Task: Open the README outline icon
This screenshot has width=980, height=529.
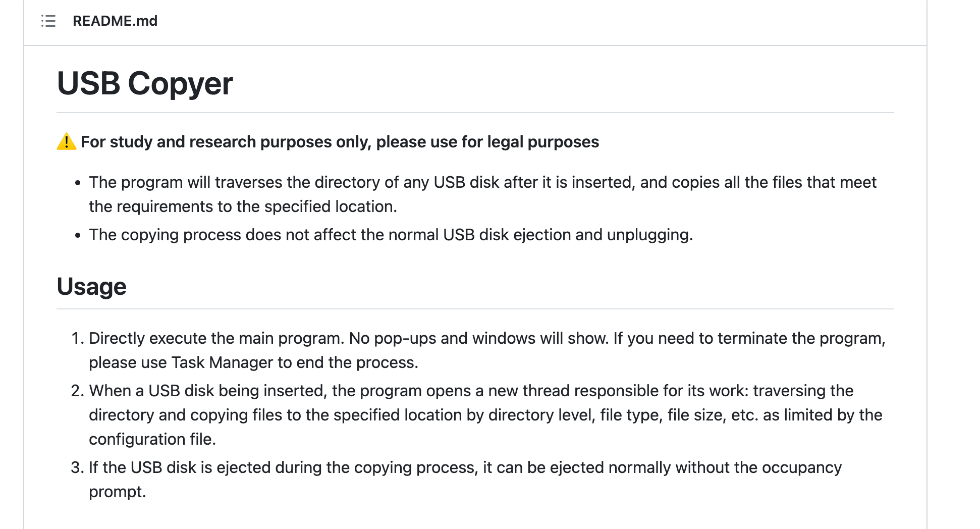Action: (48, 21)
